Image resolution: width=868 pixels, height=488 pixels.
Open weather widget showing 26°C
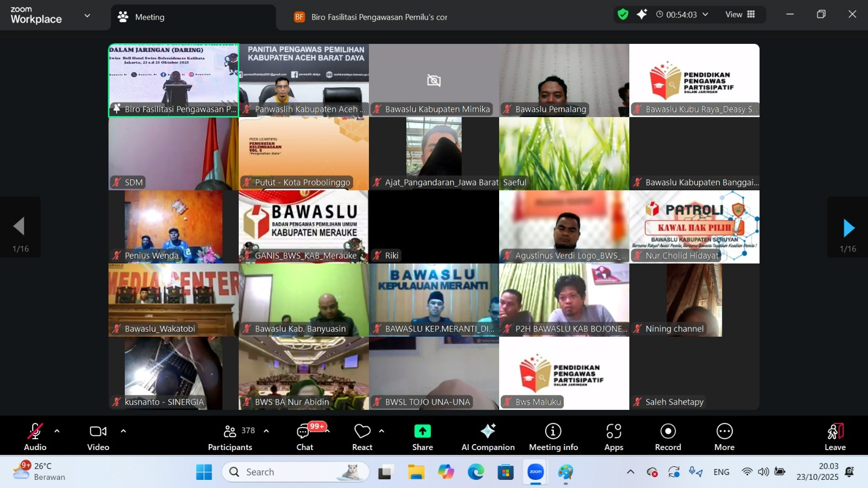click(38, 471)
